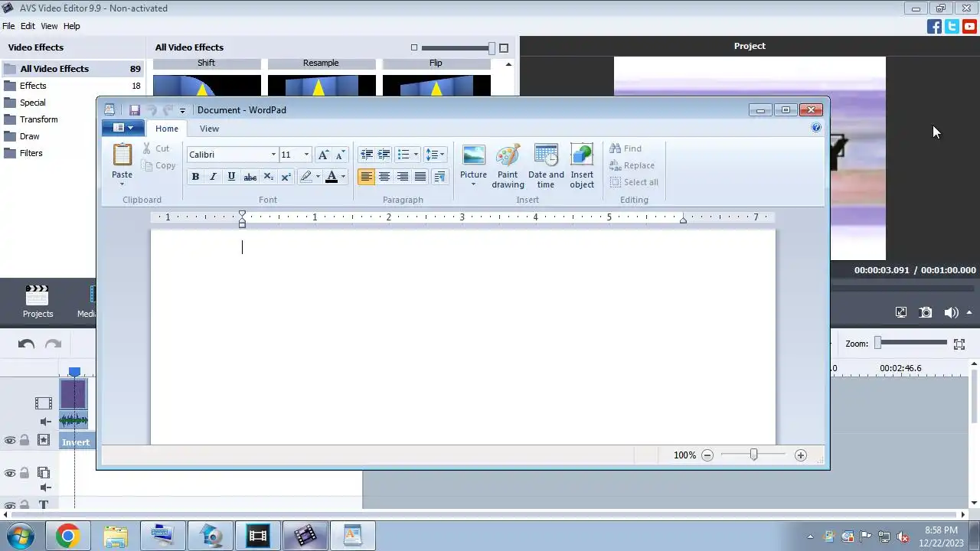Open the Effects folder in AVS
The height and width of the screenshot is (551, 980).
pos(73,86)
